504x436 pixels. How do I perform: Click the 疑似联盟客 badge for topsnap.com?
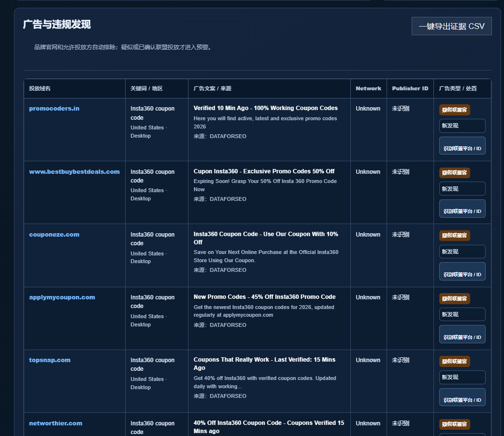pos(455,361)
